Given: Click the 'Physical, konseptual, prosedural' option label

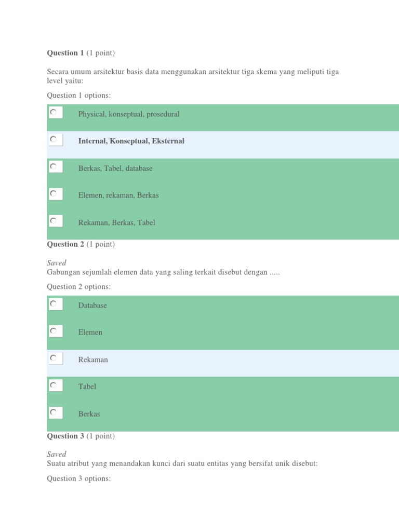Looking at the screenshot, I should [129, 114].
